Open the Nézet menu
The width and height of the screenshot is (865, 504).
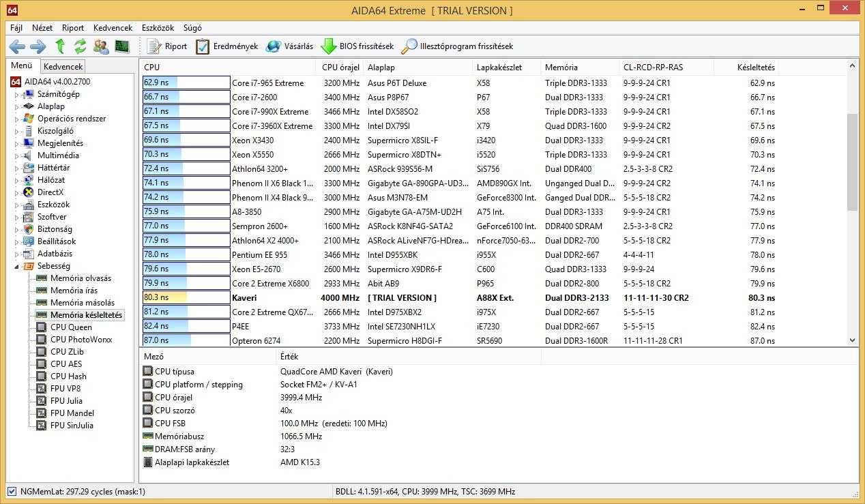click(42, 28)
